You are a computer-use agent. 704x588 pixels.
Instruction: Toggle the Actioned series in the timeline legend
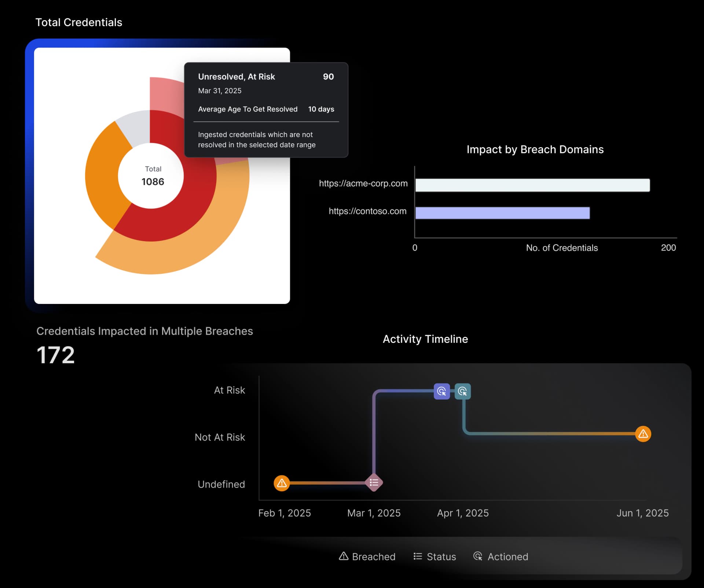tap(501, 556)
